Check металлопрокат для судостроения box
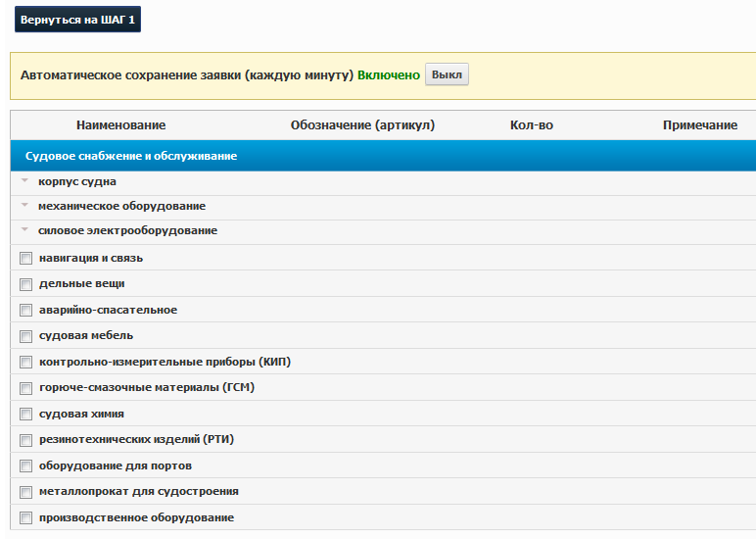Viewport: 756px width, 539px height. pyautogui.click(x=26, y=492)
